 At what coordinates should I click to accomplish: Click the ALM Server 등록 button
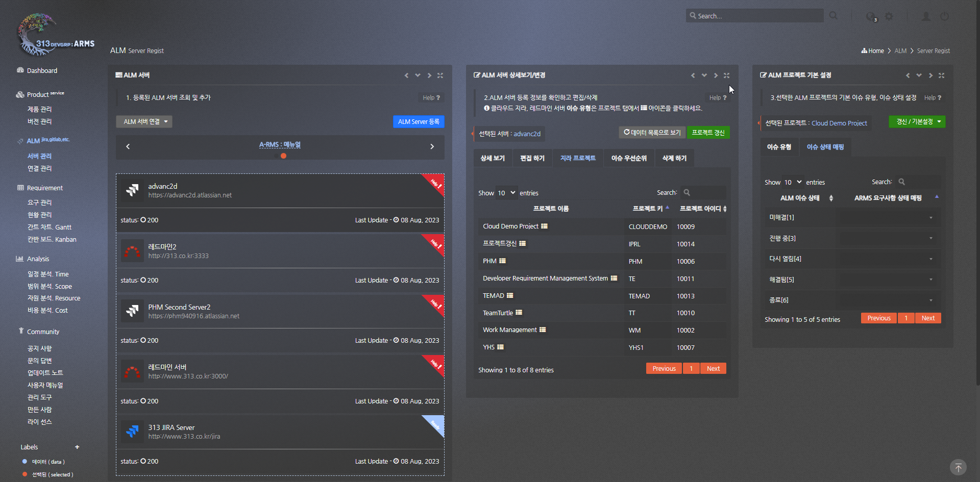[419, 122]
